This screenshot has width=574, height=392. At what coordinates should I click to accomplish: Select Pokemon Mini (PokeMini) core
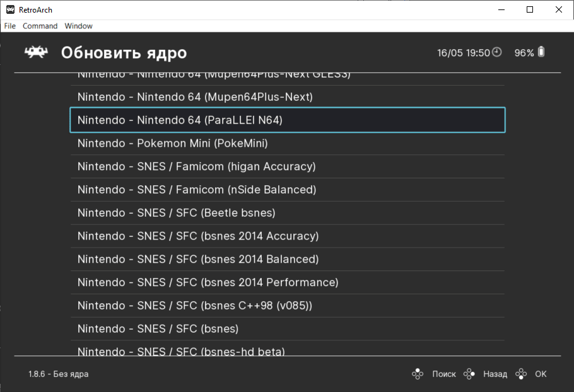coord(288,143)
